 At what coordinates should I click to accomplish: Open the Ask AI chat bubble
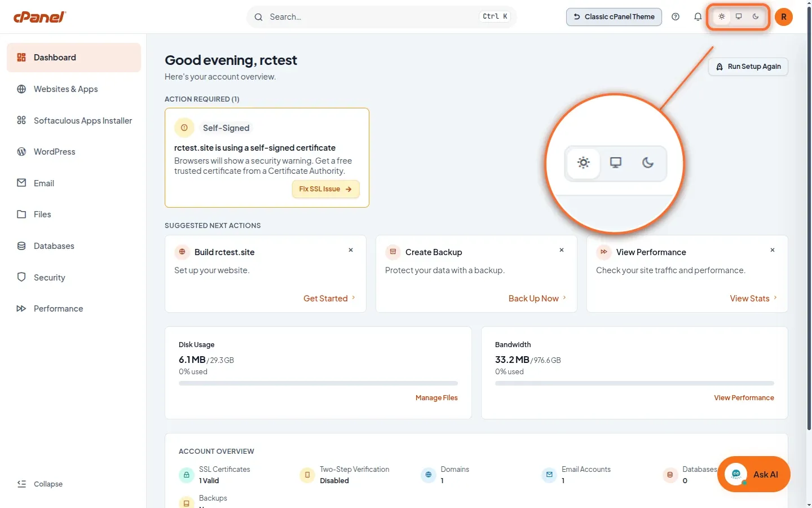point(754,474)
